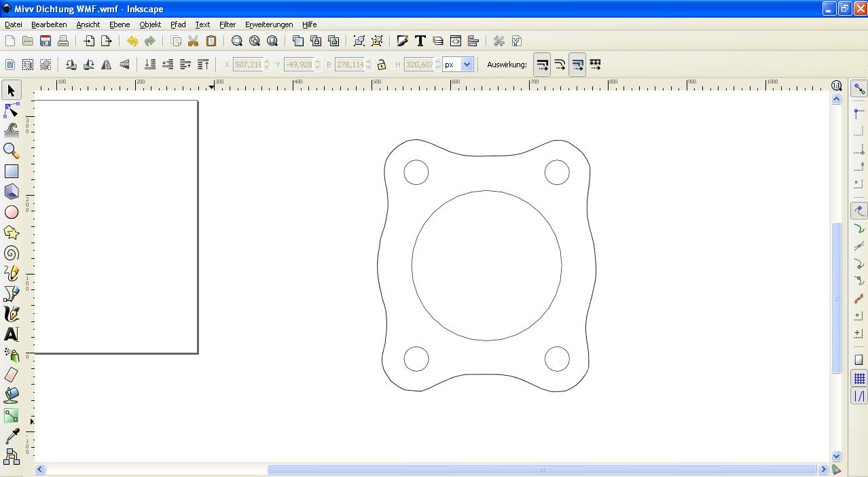The height and width of the screenshot is (477, 868).
Task: Click the horizontal scrollbar thumb
Action: click(541, 469)
